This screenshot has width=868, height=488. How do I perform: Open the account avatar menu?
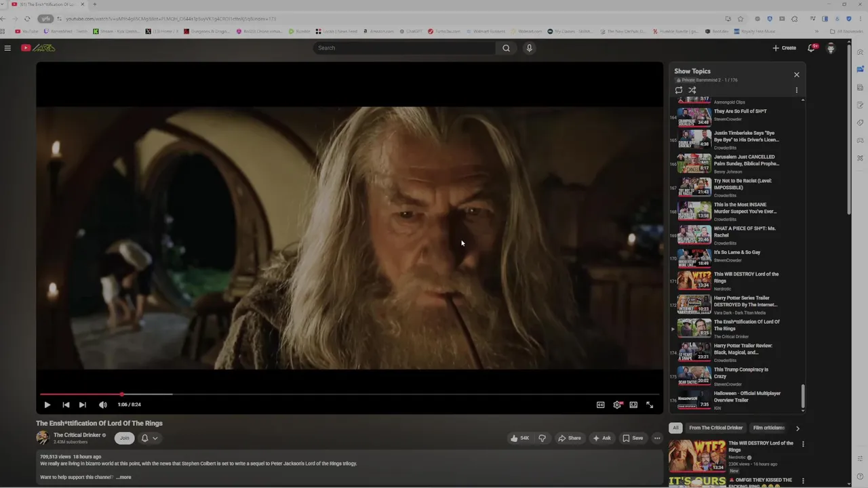pos(831,48)
